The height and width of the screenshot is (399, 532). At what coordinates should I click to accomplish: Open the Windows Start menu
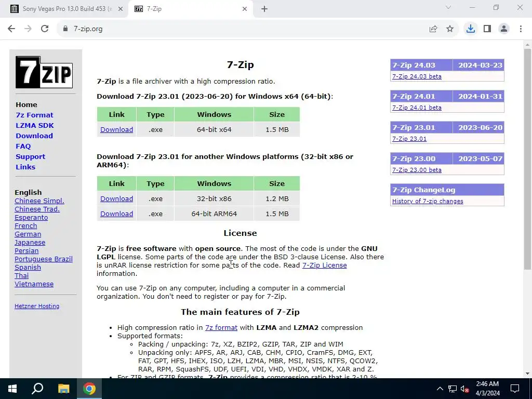coord(12,389)
